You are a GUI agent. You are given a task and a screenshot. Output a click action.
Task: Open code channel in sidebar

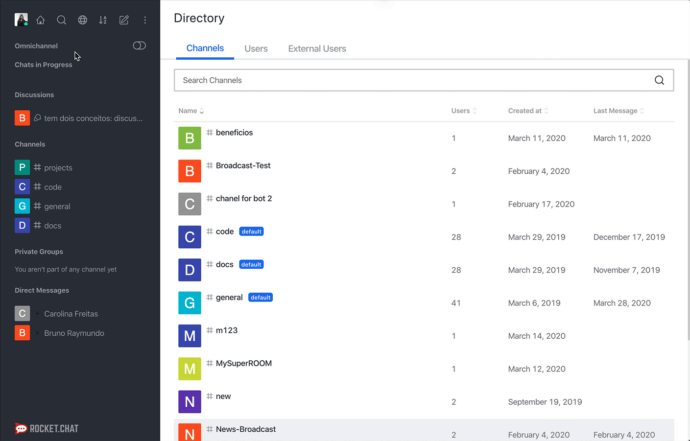point(80,187)
